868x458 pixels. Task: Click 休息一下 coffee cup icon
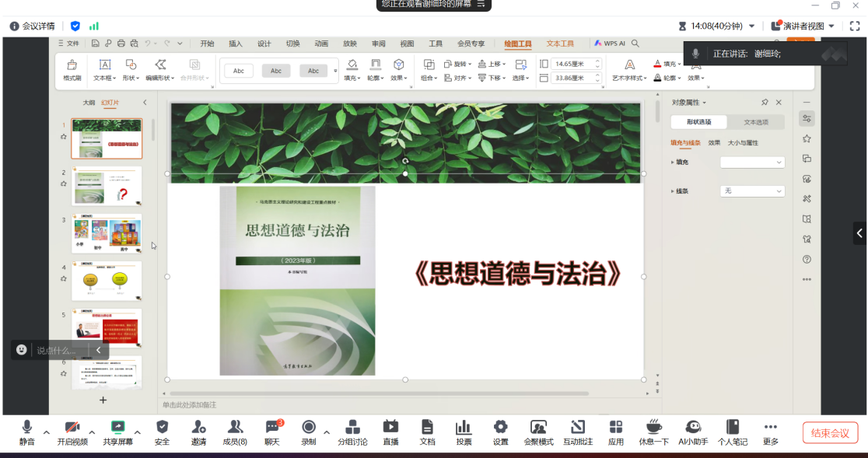point(653,432)
